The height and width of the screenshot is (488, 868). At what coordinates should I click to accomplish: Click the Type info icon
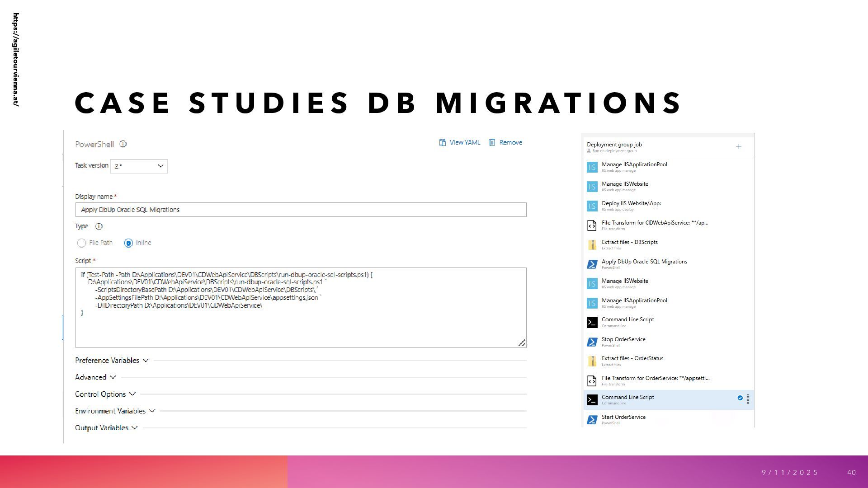pyautogui.click(x=99, y=226)
